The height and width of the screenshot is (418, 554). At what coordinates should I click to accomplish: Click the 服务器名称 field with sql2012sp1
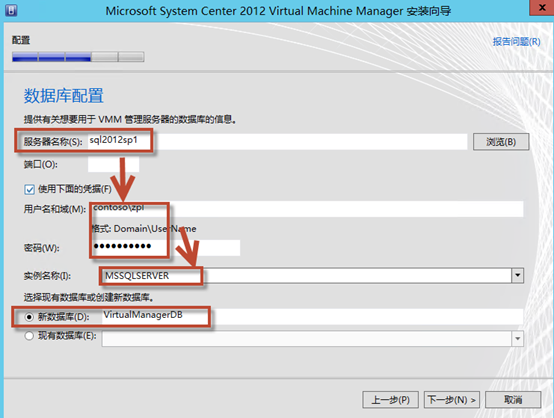point(277,141)
